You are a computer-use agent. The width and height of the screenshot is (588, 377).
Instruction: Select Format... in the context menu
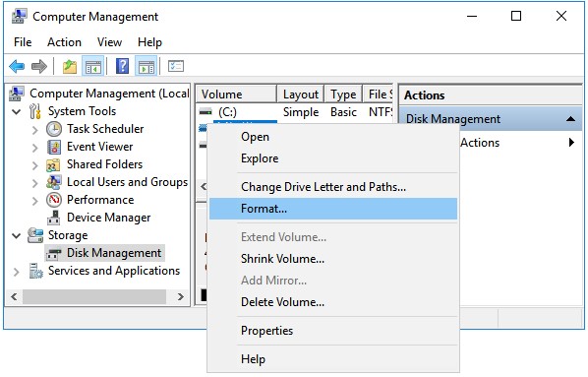pyautogui.click(x=333, y=209)
